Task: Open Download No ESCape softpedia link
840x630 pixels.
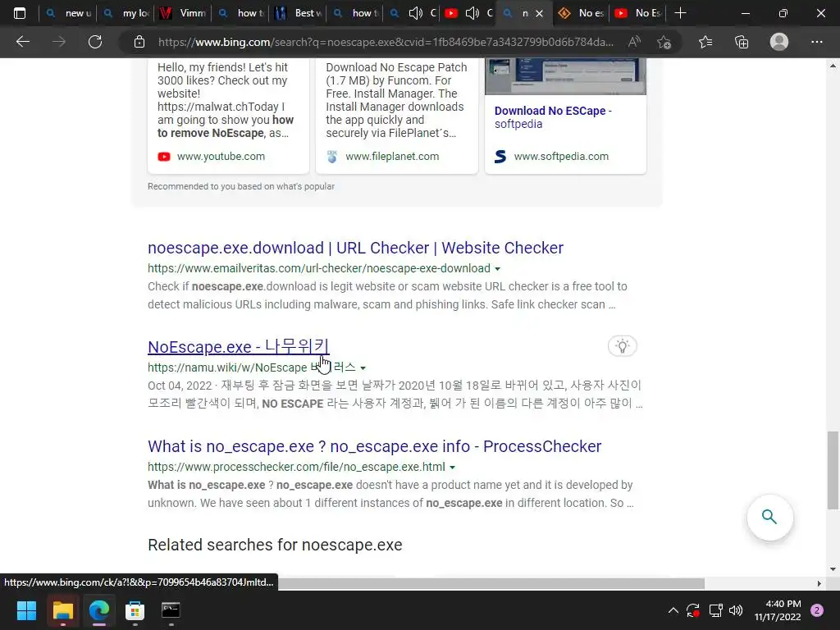Action: [x=553, y=117]
